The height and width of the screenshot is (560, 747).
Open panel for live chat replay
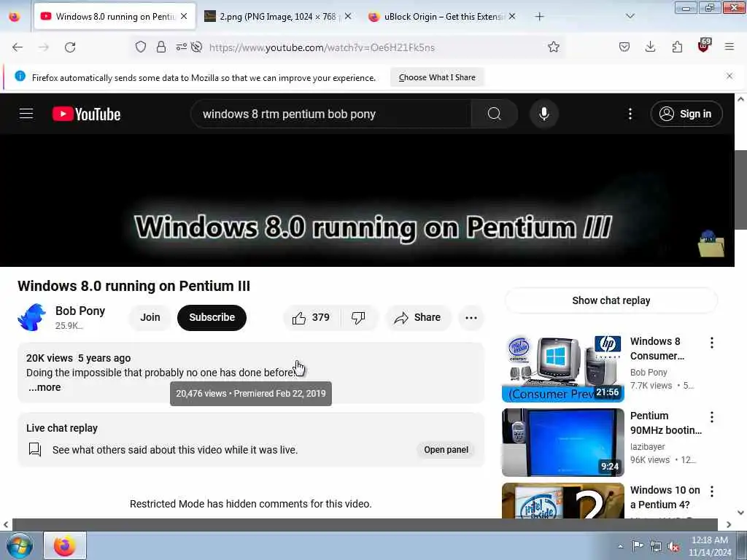446,449
